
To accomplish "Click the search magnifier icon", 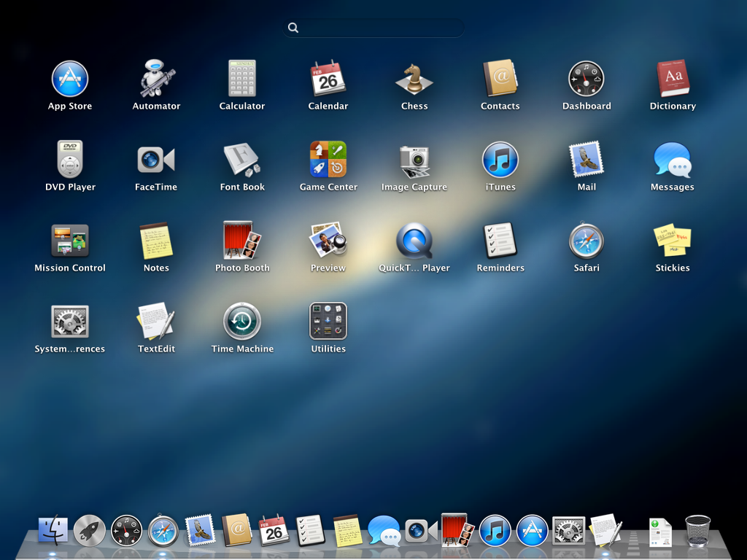I will [293, 28].
